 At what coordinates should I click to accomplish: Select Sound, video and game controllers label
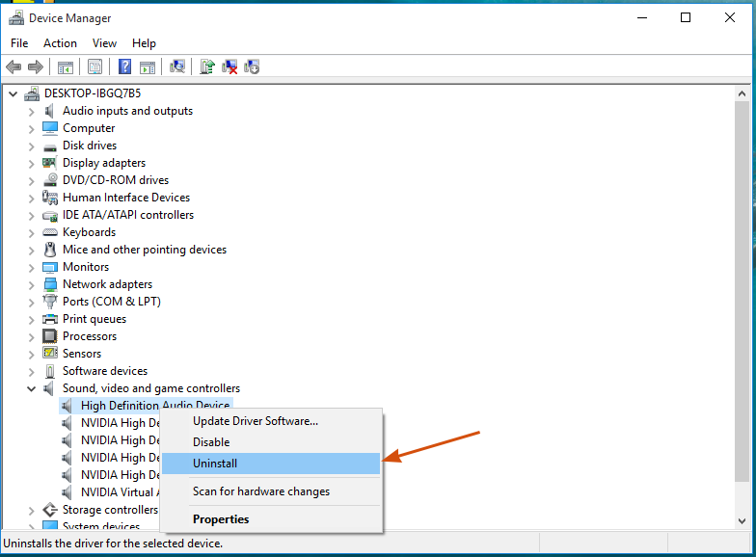[x=150, y=388]
